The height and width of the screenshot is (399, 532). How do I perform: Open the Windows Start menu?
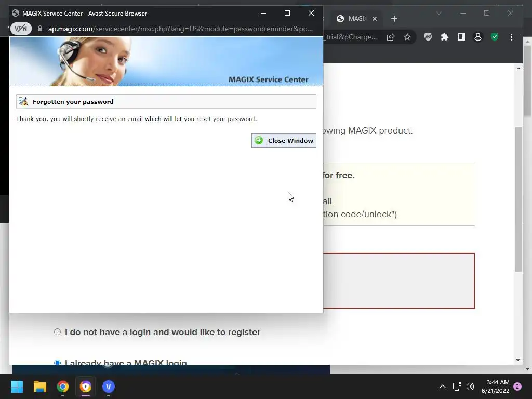point(17,387)
